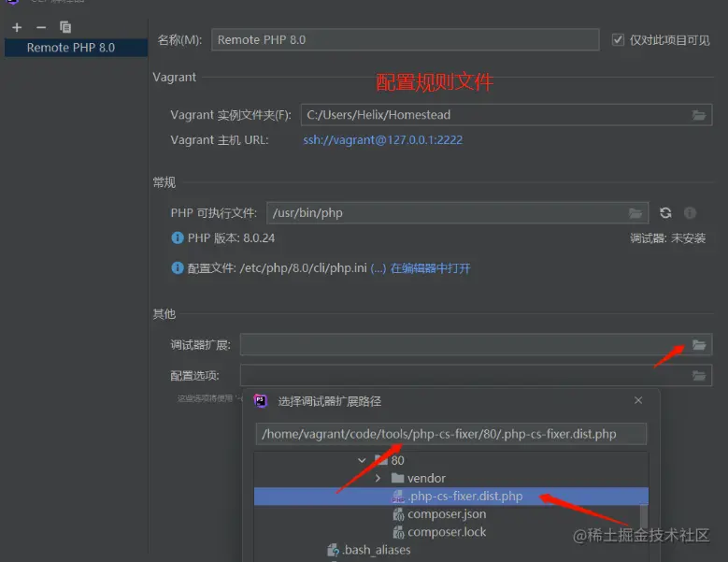This screenshot has width=728, height=562.
Task: Click the (...) link beside php.ini
Action: pos(378,268)
